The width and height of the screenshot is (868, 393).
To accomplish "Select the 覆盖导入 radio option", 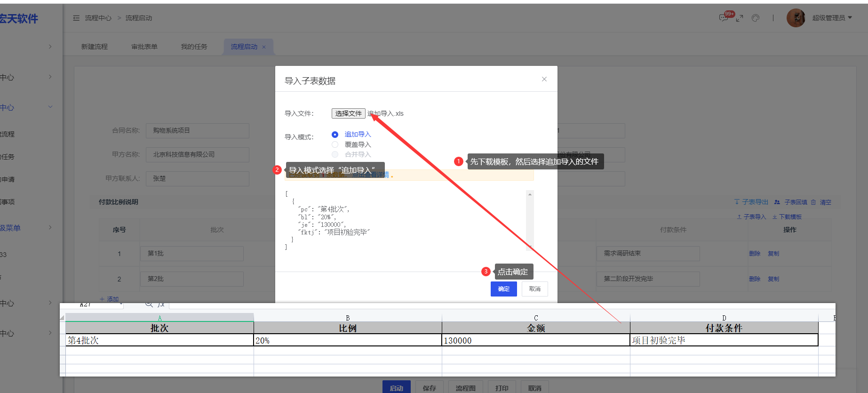I will point(335,144).
